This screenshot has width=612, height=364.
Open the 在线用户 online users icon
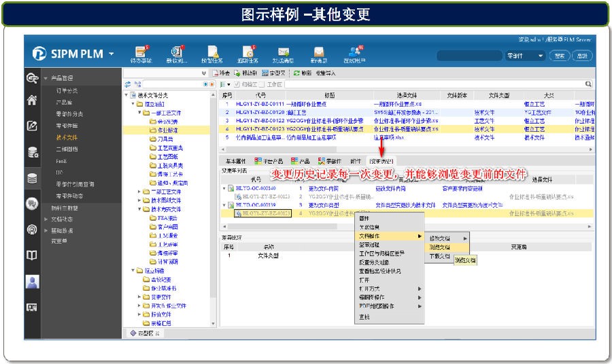point(355,53)
